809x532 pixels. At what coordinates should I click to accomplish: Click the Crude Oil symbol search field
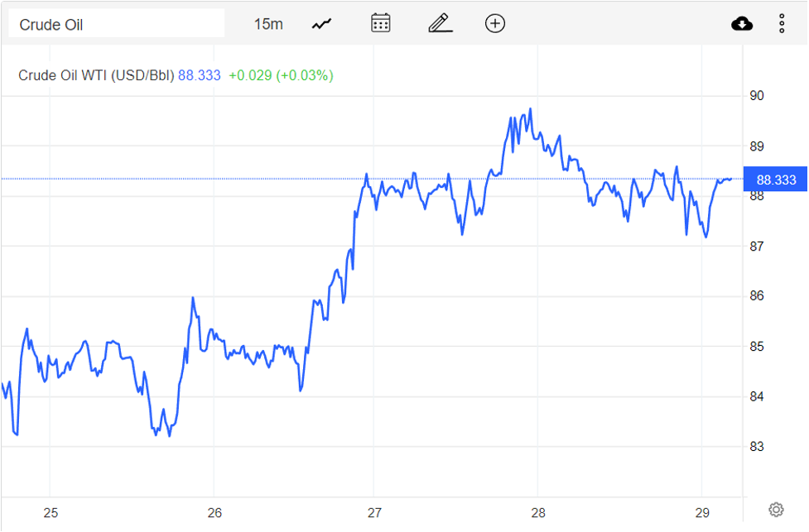[x=116, y=24]
